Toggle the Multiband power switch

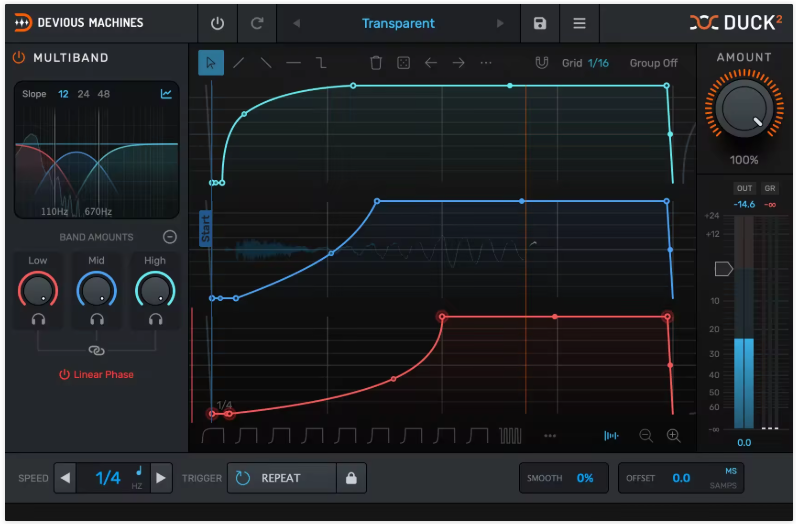19,57
